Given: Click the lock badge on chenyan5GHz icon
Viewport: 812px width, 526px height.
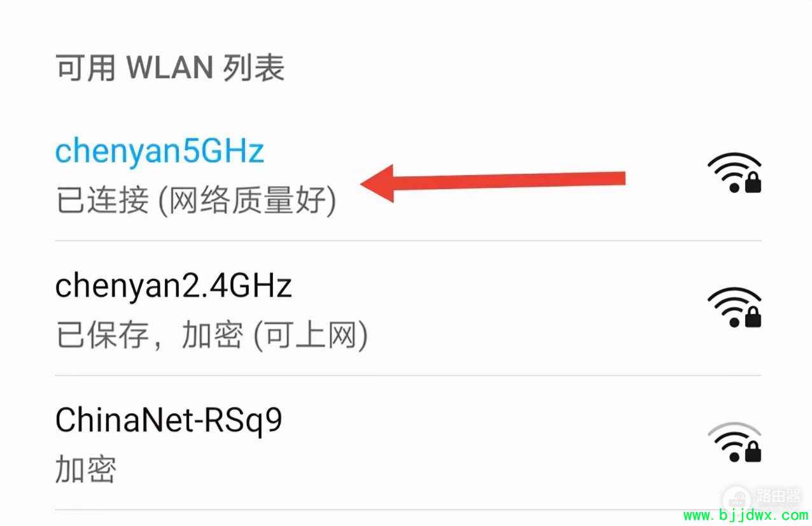Looking at the screenshot, I should pyautogui.click(x=753, y=184).
